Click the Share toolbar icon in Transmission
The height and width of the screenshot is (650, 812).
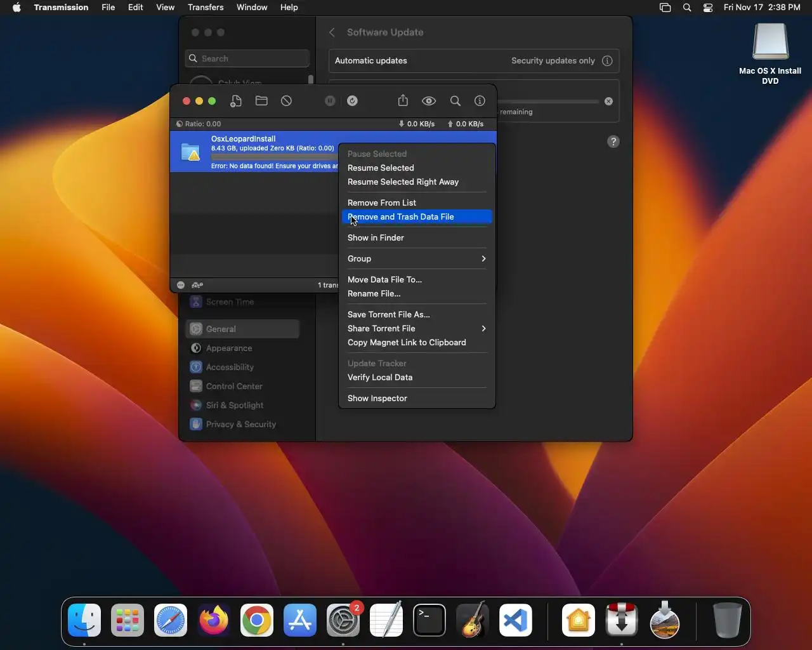click(x=403, y=100)
